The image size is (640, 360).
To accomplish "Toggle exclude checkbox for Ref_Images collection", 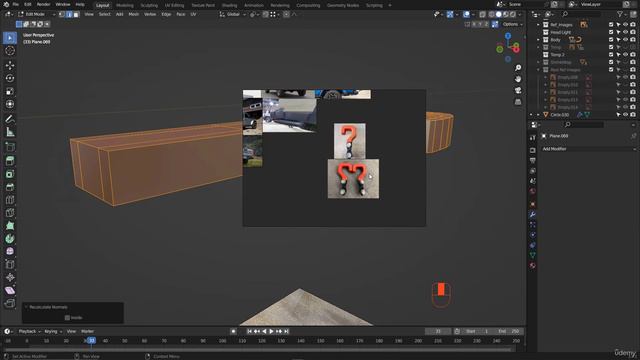I will (611, 25).
